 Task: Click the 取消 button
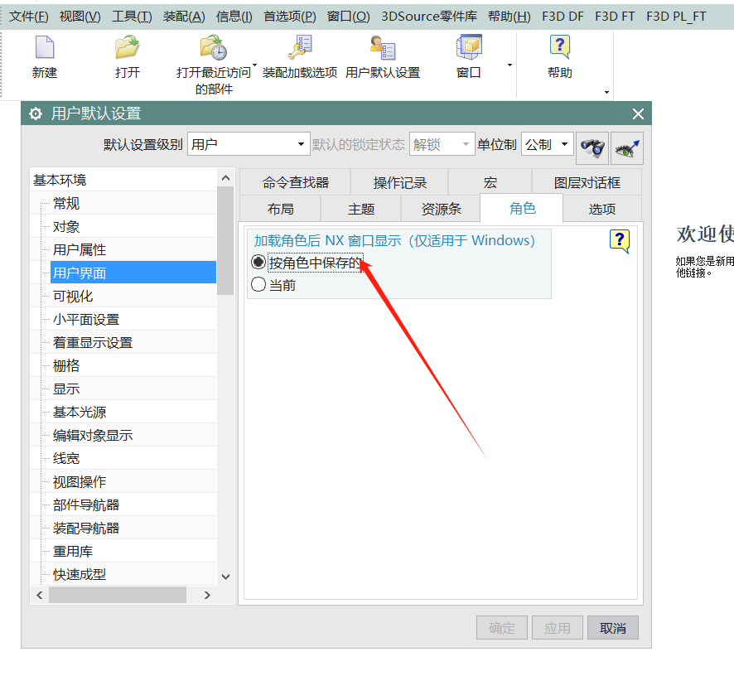tap(613, 627)
